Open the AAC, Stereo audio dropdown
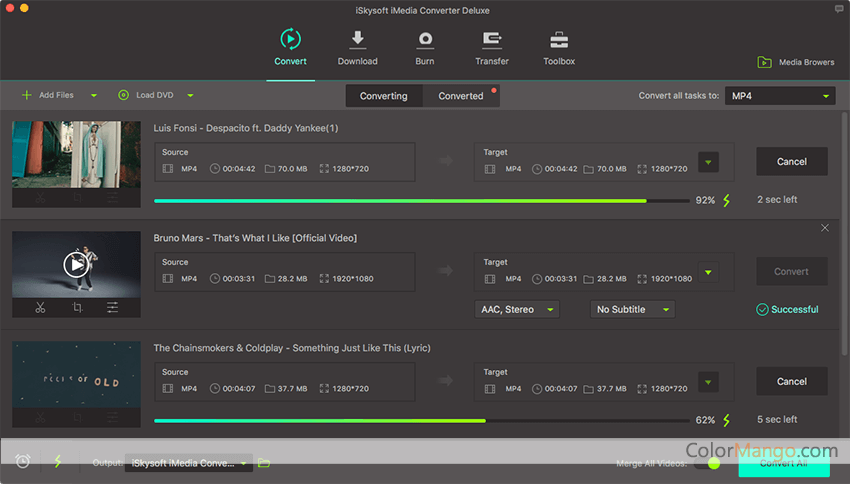Screen dimensions: 850x484 point(516,310)
